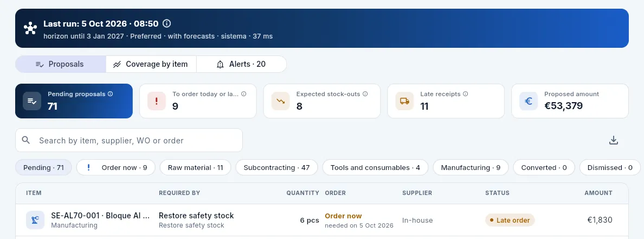Image resolution: width=644 pixels, height=239 pixels.
Task: Click the ITEM column header
Action: [x=34, y=193]
